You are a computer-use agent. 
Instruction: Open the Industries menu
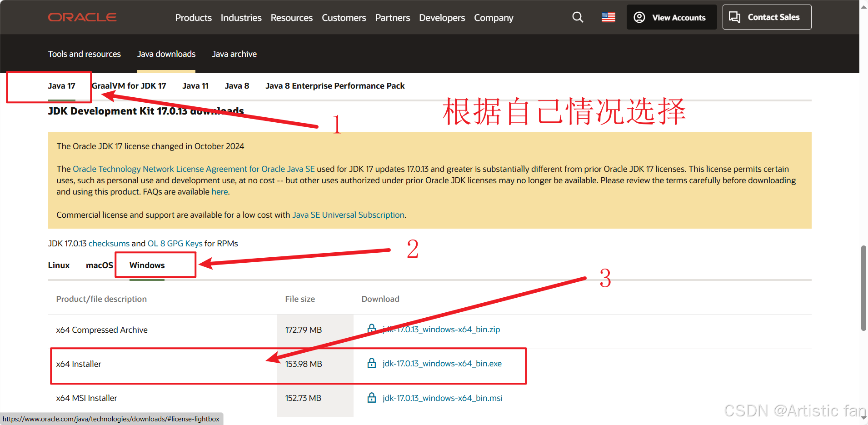[x=241, y=18]
